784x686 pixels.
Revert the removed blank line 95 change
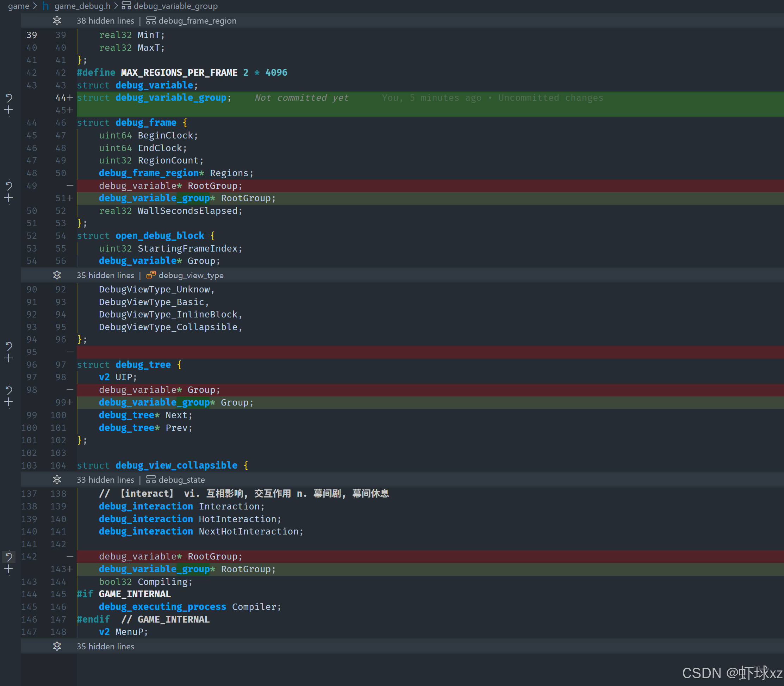(8, 346)
